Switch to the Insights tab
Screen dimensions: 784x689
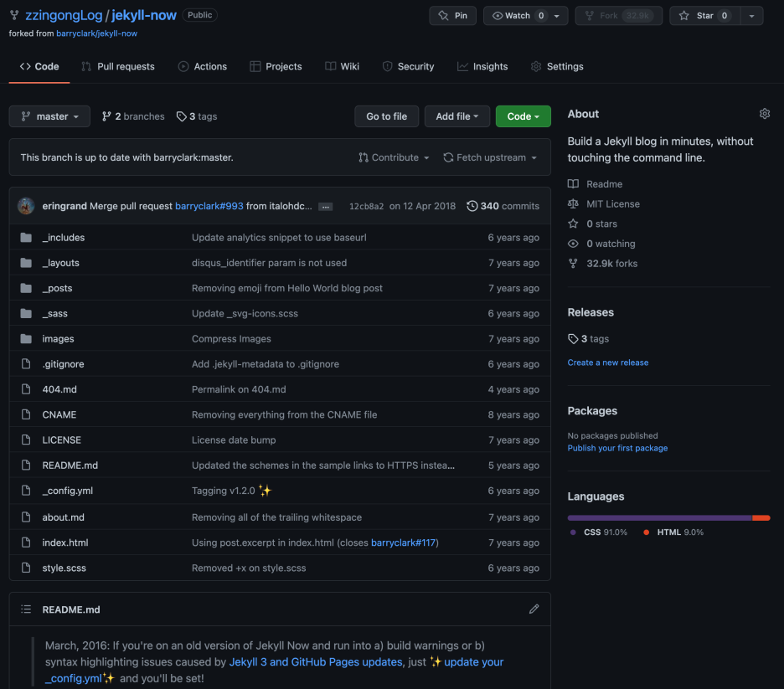(482, 66)
